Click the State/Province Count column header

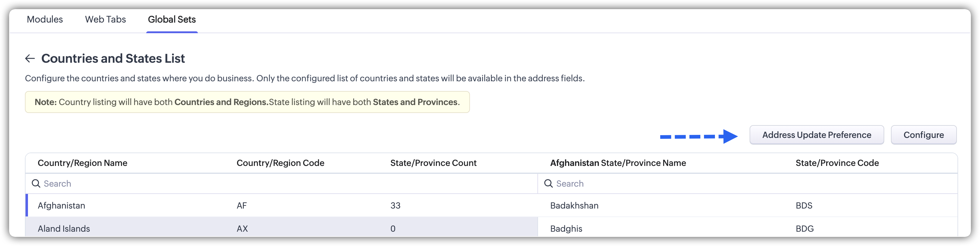click(433, 163)
